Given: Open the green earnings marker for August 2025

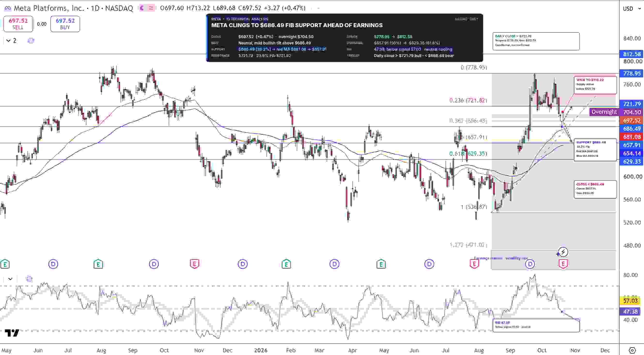Looking at the screenshot, I should click(x=98, y=264).
